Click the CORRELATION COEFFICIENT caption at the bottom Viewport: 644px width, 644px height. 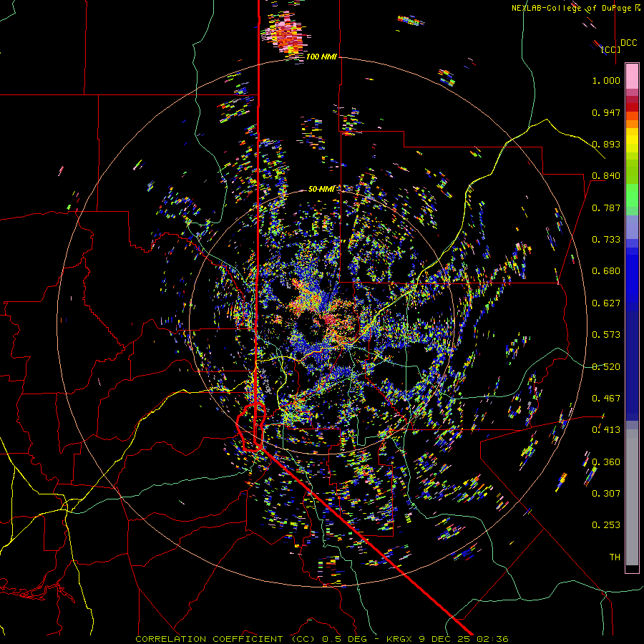(321, 639)
